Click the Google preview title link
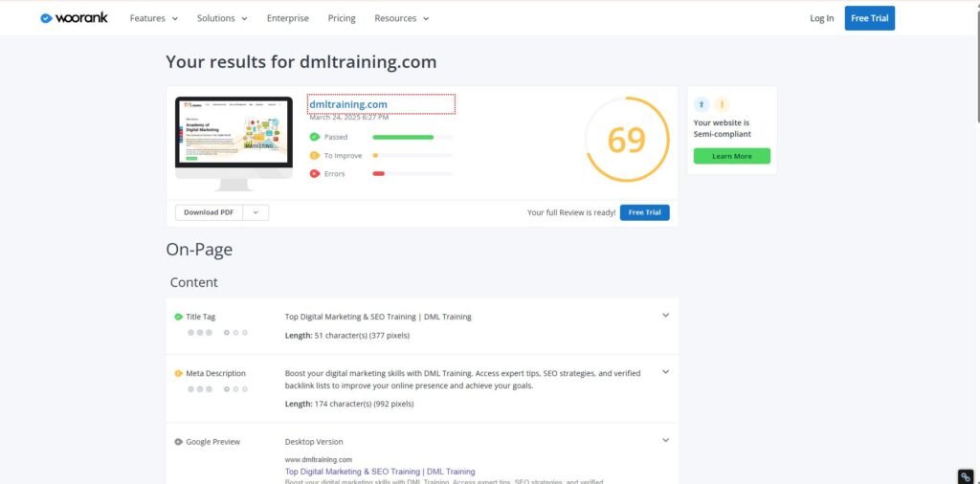 pyautogui.click(x=380, y=472)
